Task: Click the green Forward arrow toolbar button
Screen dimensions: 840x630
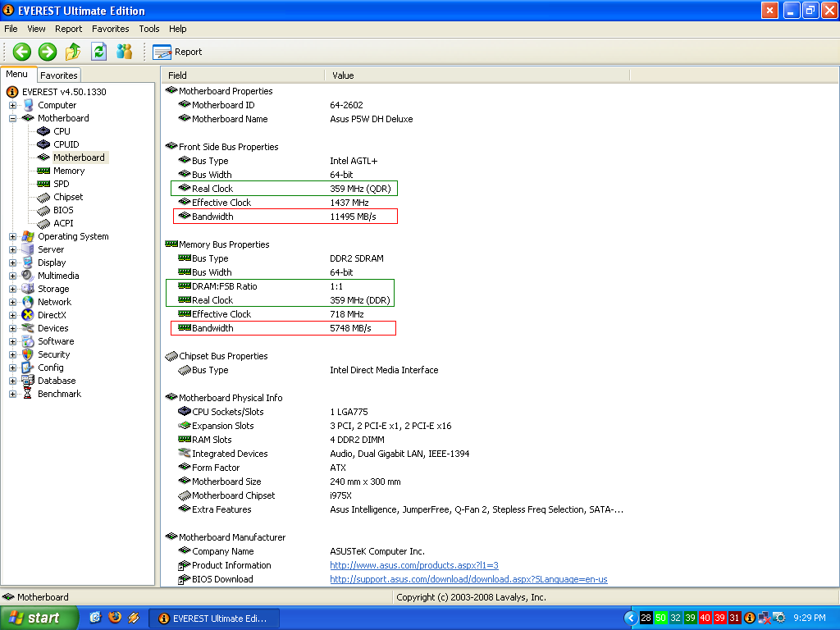Action: point(47,52)
